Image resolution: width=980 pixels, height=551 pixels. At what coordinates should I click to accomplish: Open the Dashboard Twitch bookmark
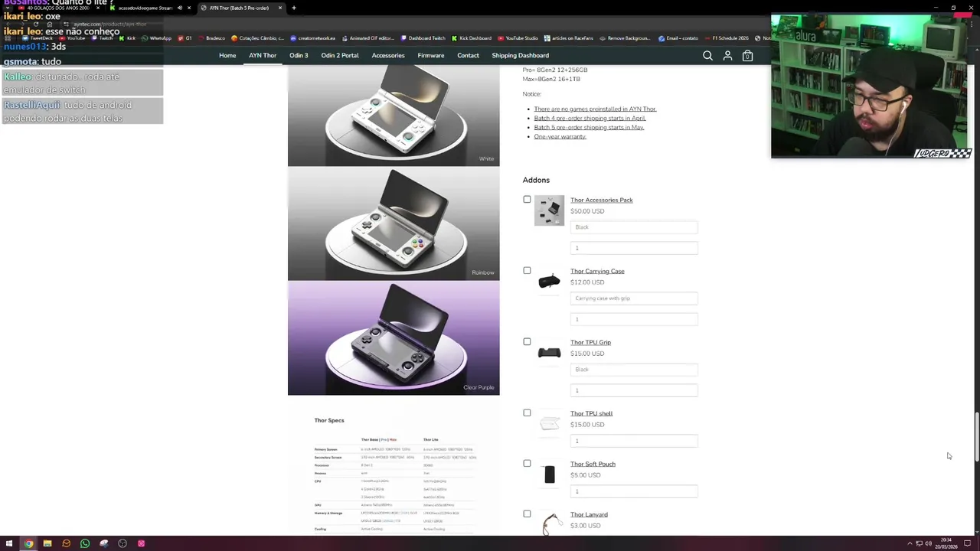(423, 38)
